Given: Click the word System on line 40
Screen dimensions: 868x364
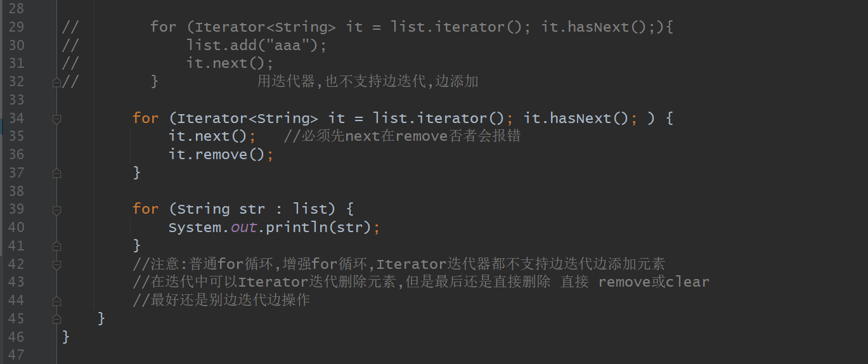Looking at the screenshot, I should pyautogui.click(x=195, y=227).
